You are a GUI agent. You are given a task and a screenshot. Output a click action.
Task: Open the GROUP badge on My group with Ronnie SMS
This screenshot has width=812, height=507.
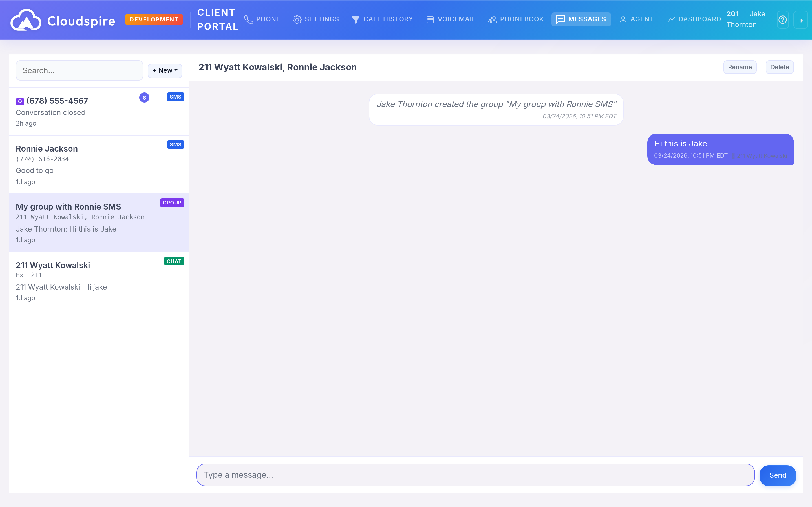tap(171, 203)
